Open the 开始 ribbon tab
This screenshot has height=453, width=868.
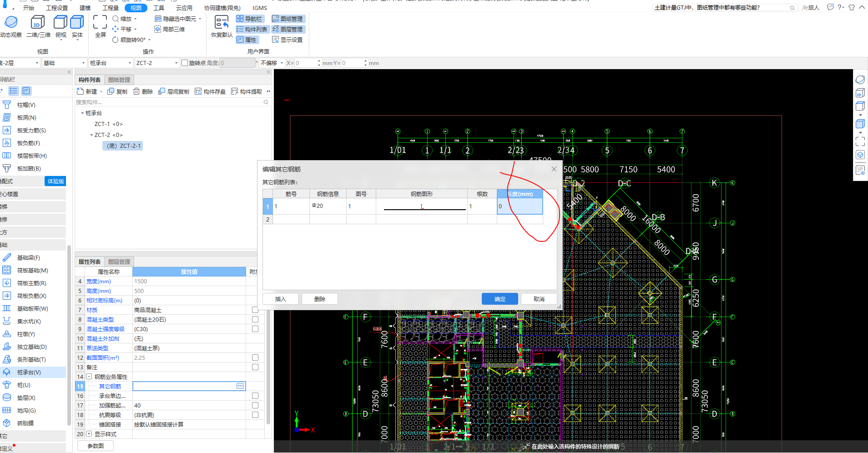tap(29, 8)
